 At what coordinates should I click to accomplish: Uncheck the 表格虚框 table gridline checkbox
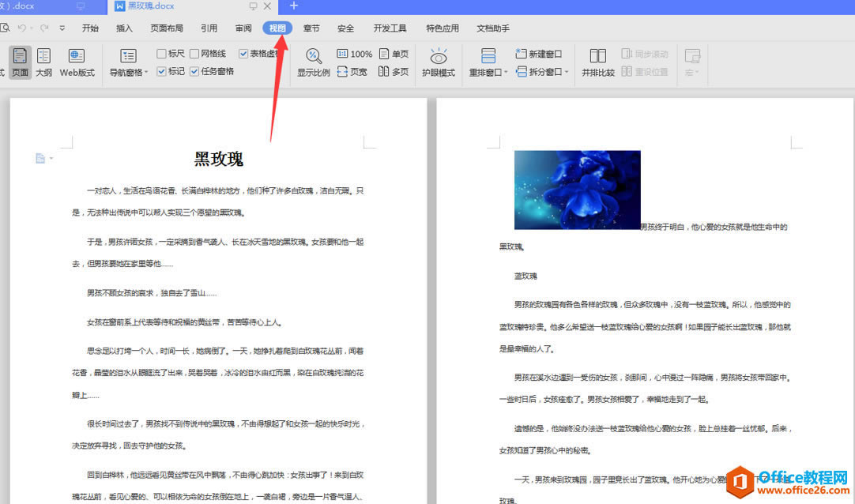(243, 54)
